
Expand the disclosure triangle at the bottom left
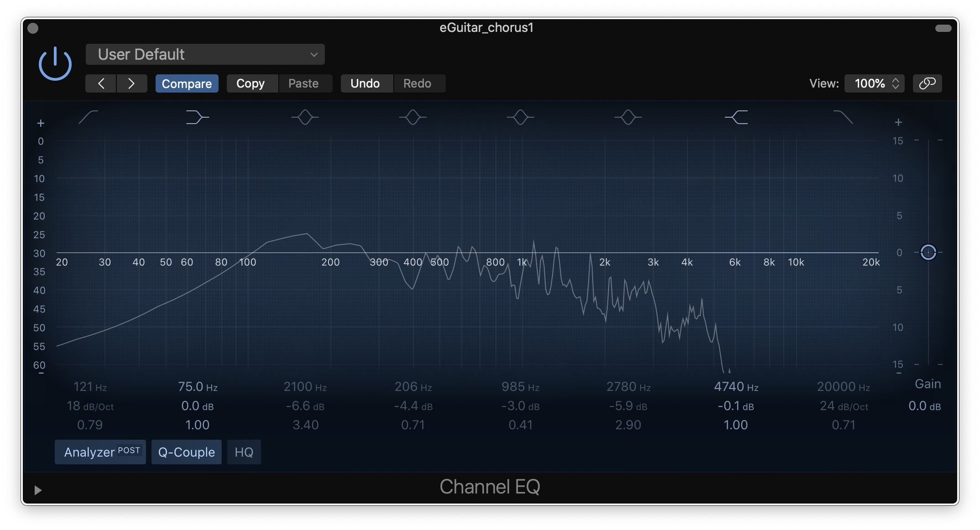click(x=38, y=490)
